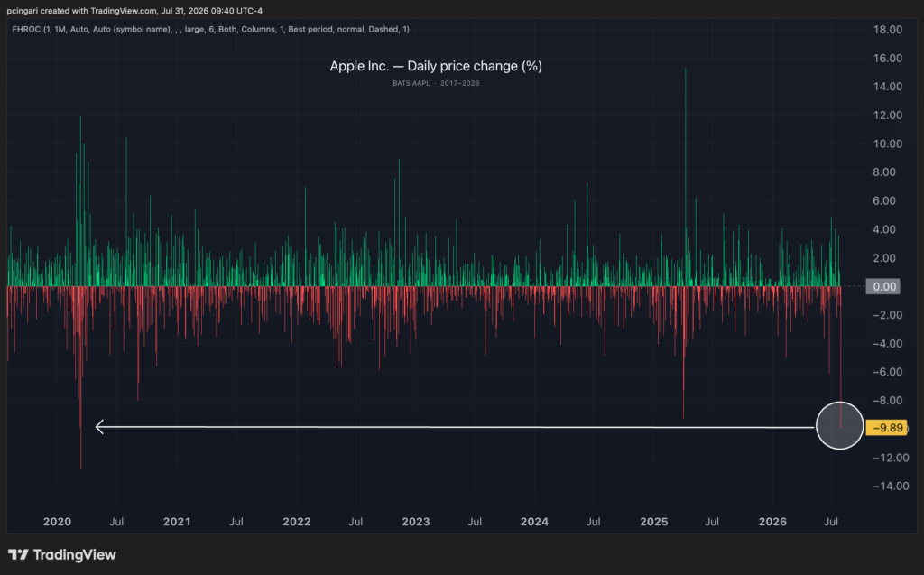Click the −12.00 value on the price axis

pyautogui.click(x=891, y=458)
